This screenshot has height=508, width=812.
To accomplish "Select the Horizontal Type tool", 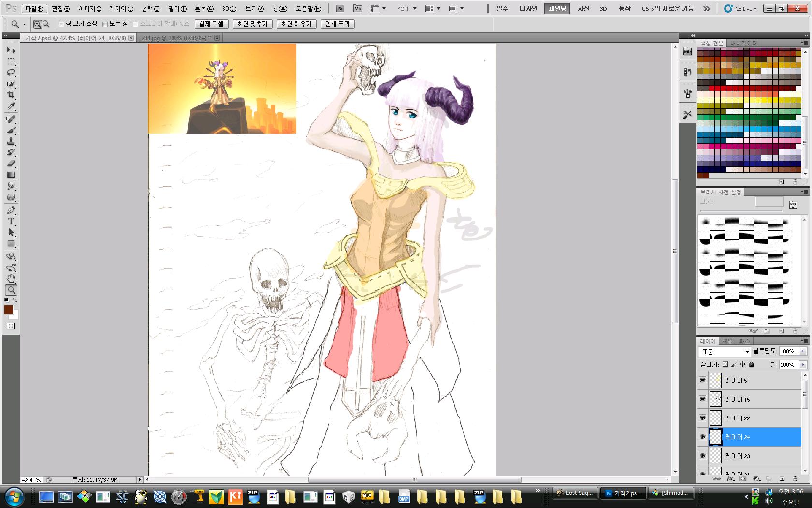I will [11, 221].
